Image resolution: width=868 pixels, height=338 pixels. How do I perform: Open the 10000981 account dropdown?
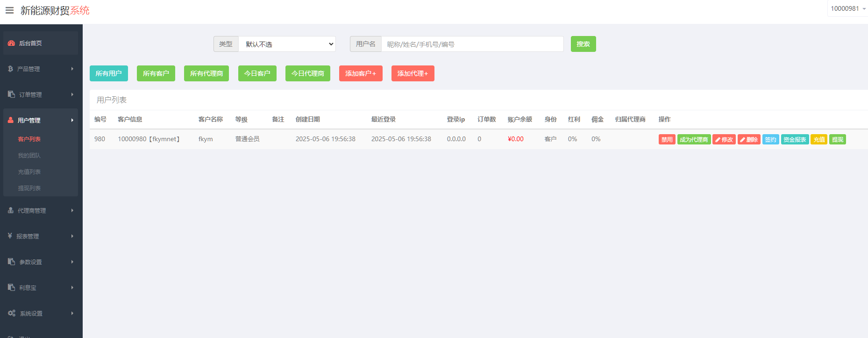point(847,8)
